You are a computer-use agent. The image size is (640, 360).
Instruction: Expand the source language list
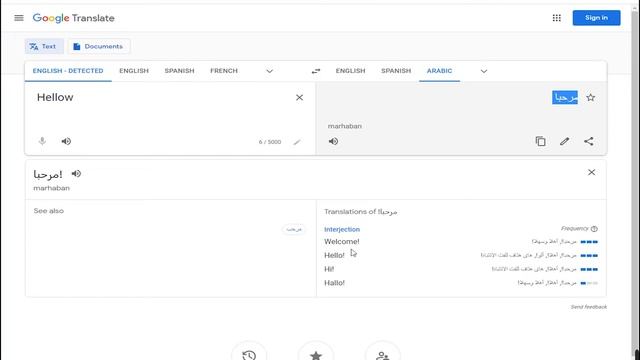pyautogui.click(x=269, y=71)
